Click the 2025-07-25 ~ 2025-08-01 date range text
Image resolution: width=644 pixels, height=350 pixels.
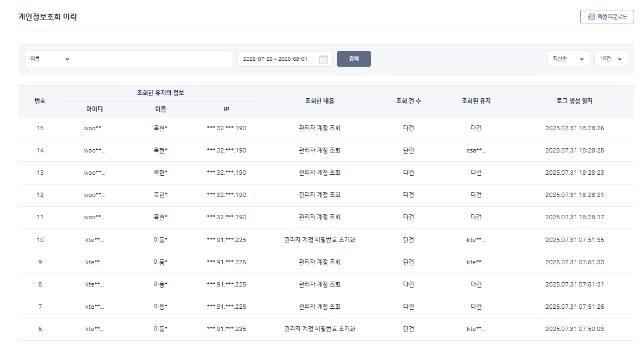[x=275, y=59]
